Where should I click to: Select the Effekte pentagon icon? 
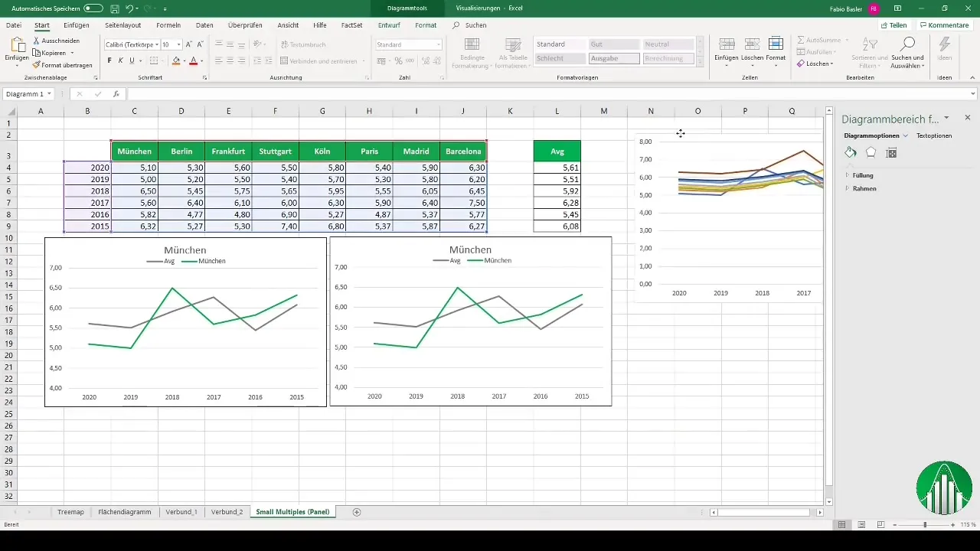click(871, 152)
